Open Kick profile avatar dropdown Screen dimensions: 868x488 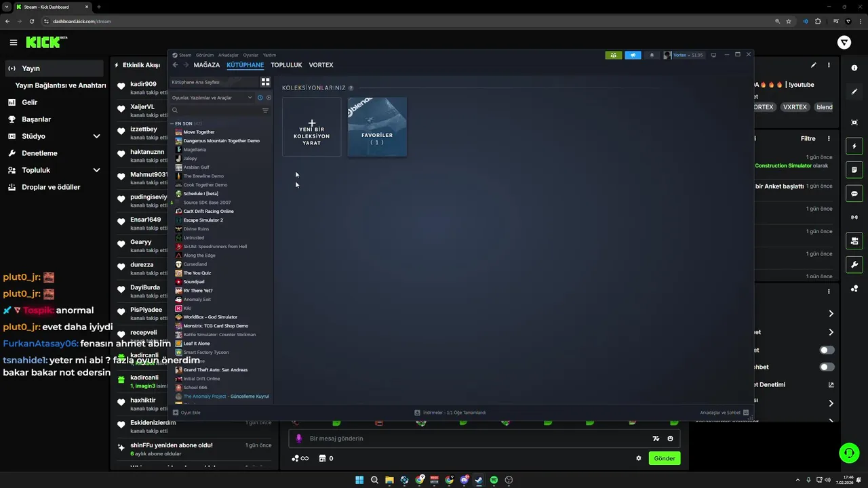pyautogui.click(x=844, y=43)
